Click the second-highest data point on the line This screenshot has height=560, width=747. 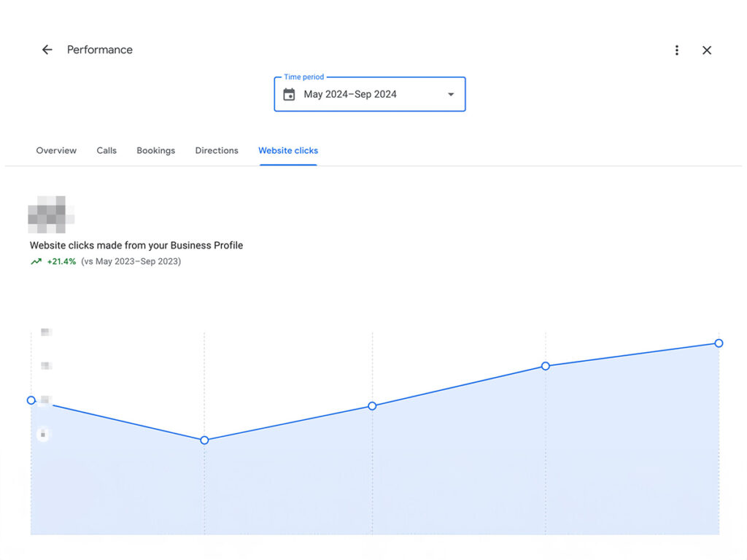coord(545,365)
